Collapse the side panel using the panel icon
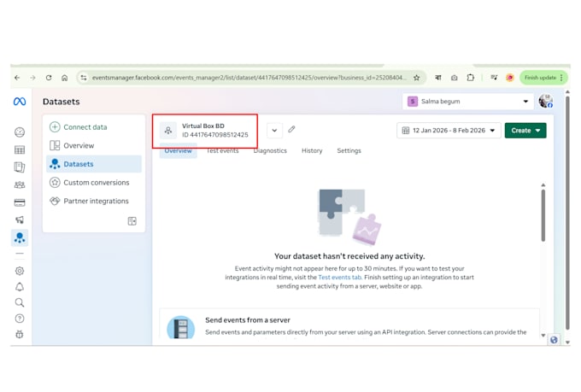 [x=132, y=221]
